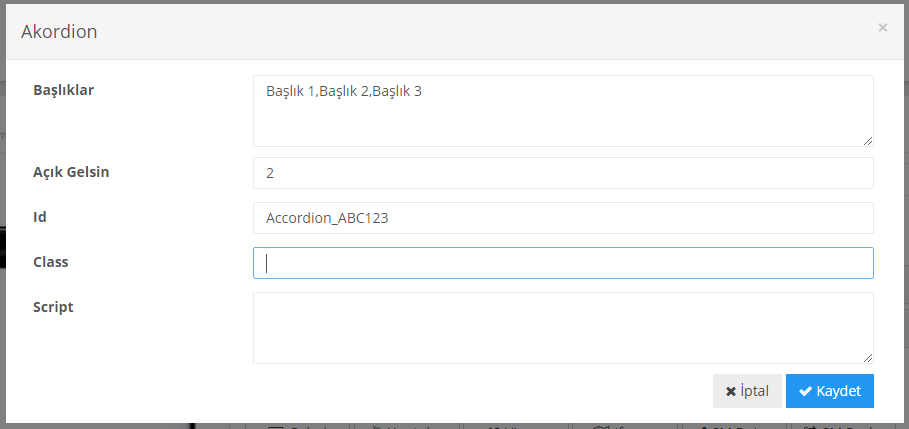Close the Akordion dialog with the × icon
Viewport: 909px width, 429px height.
click(x=882, y=28)
